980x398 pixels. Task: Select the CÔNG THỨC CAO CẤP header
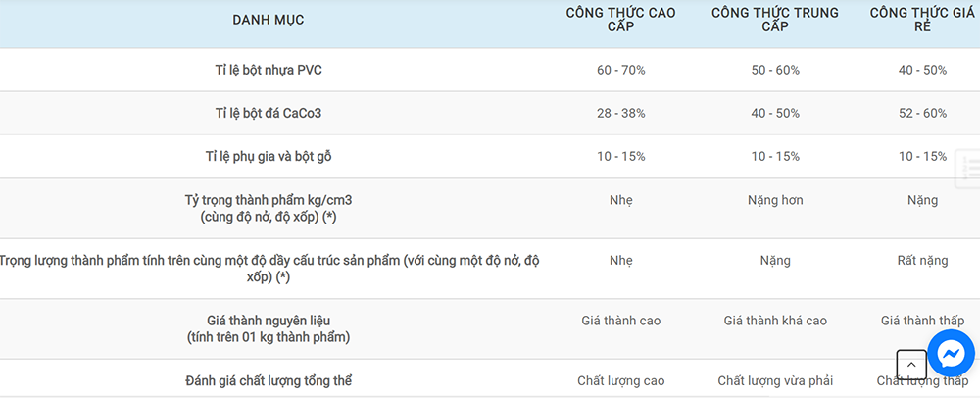[x=620, y=20]
